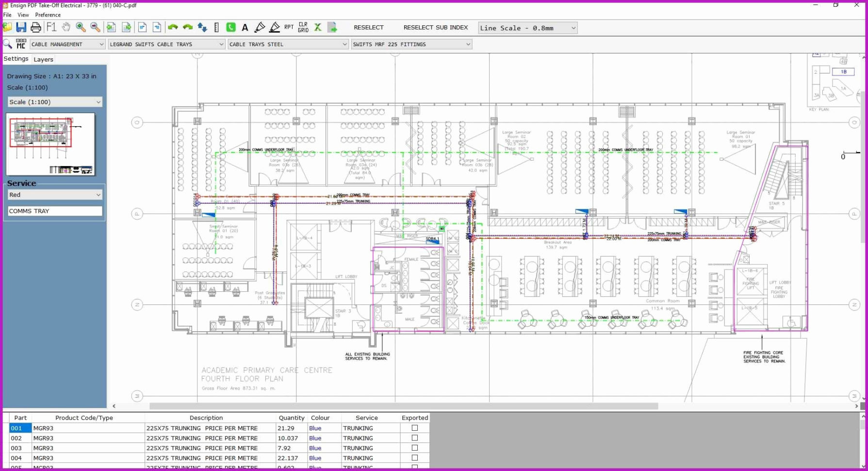
Task: Click the Save floppy disk icon
Action: [21, 28]
